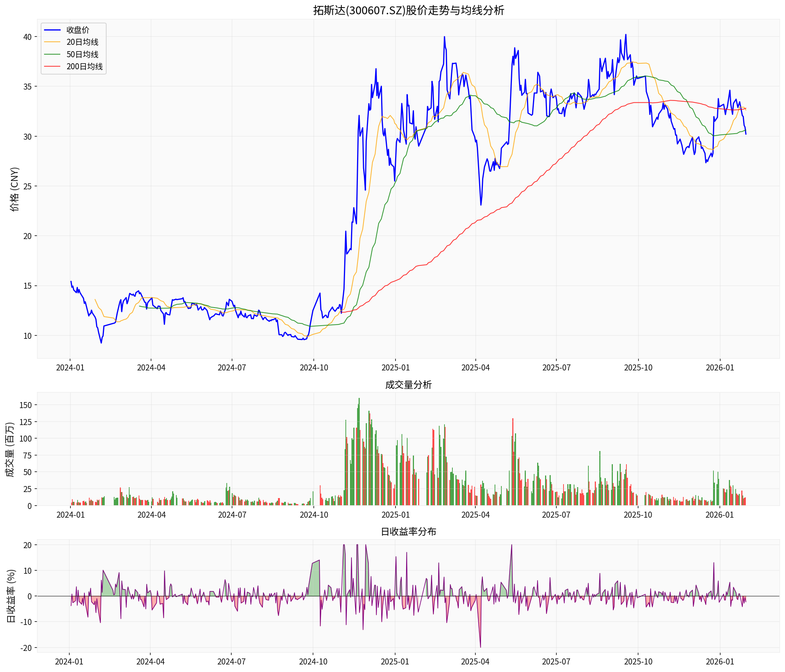Click the 200日均线 legend label

(84, 67)
